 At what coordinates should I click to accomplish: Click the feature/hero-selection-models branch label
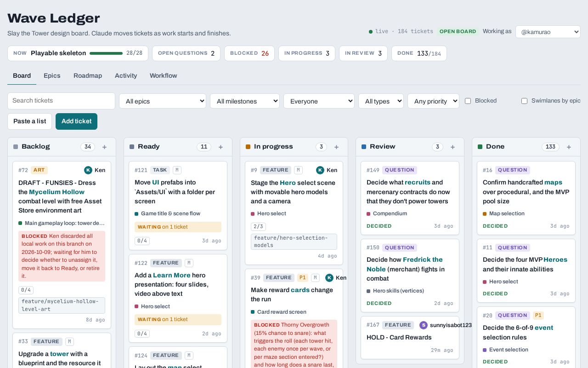(x=294, y=241)
